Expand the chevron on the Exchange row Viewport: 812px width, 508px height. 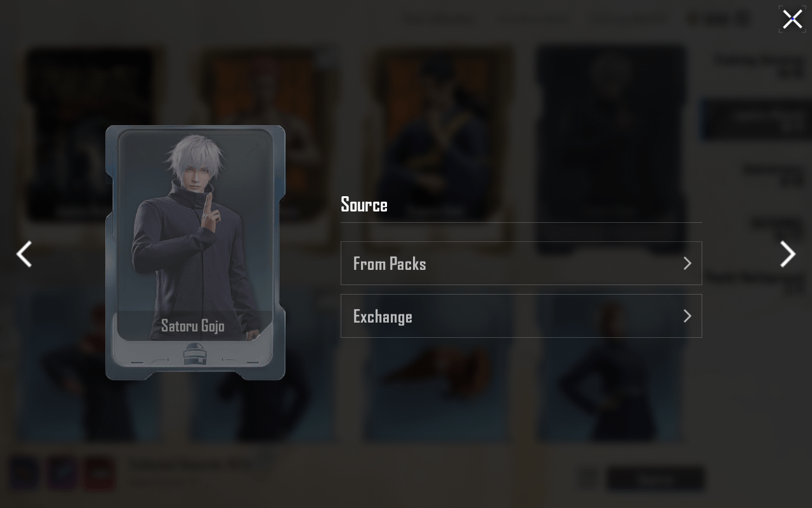[x=687, y=316]
